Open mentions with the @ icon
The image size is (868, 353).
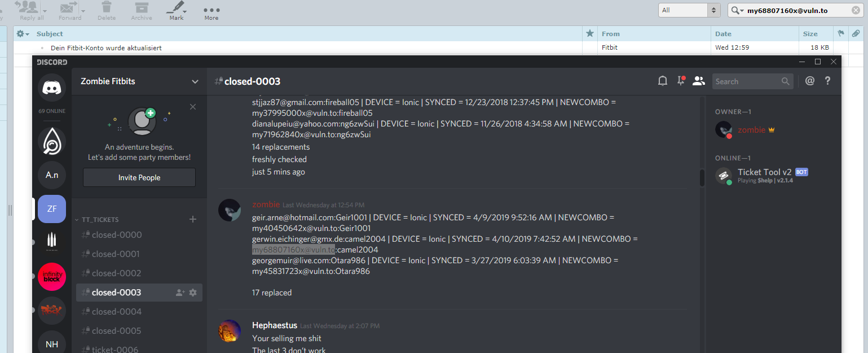tap(810, 81)
